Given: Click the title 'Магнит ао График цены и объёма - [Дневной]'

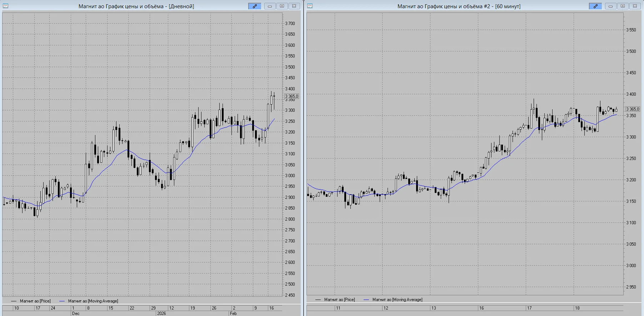Looking at the screenshot, I should (136, 6).
